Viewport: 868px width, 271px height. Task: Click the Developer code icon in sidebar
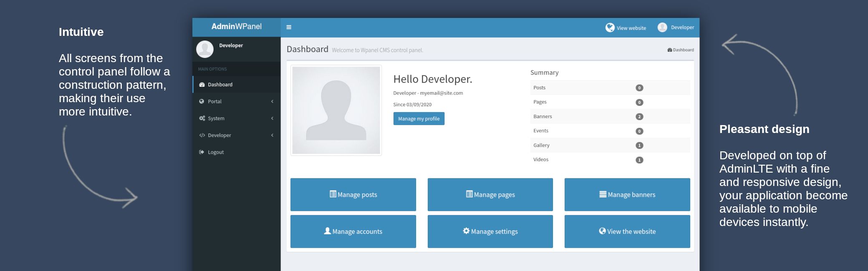pos(202,135)
